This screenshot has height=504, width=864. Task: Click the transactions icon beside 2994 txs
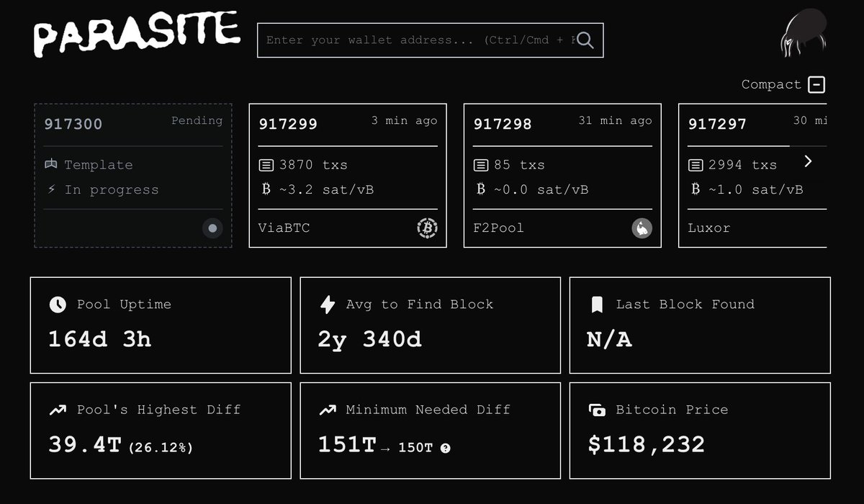(x=695, y=165)
